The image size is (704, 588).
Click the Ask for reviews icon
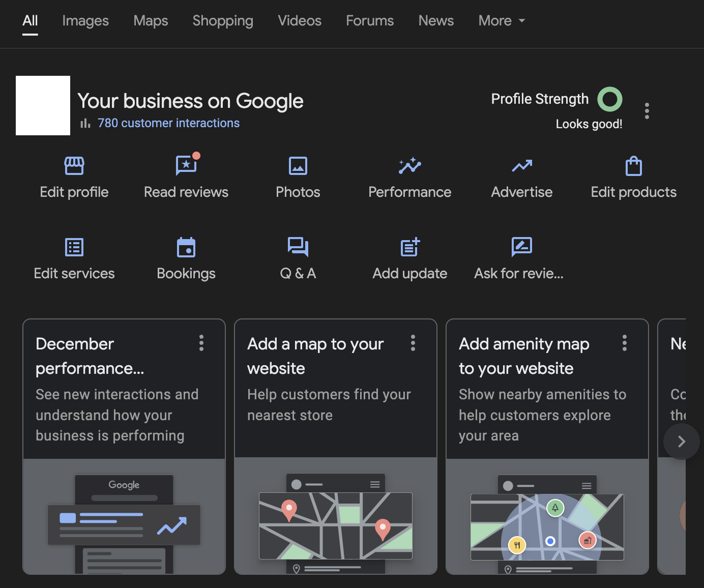point(522,247)
